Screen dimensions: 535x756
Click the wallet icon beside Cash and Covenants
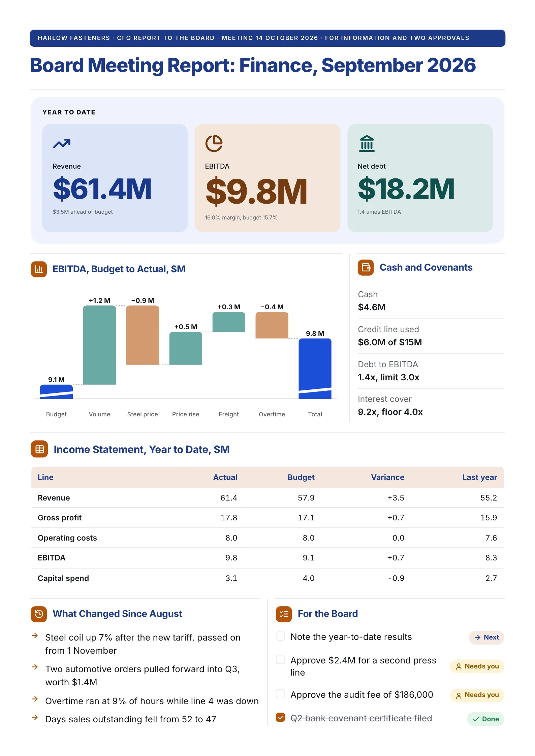point(366,267)
